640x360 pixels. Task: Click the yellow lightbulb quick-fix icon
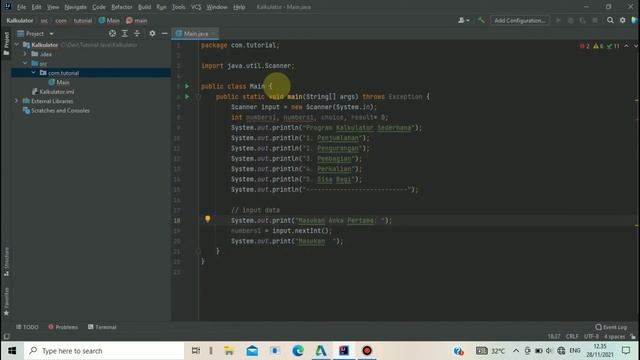click(207, 219)
